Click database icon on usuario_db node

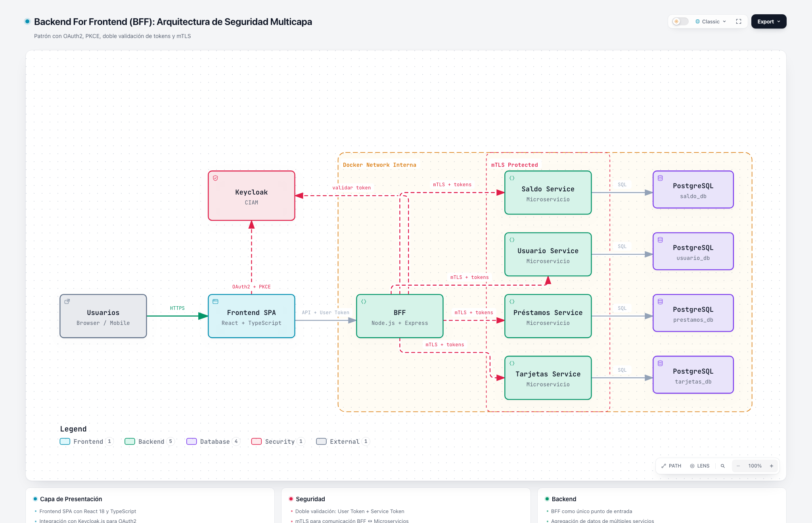tap(660, 240)
